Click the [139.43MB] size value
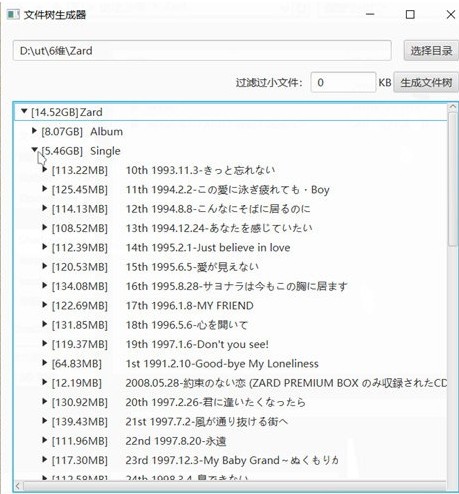Image resolution: width=459 pixels, height=494 pixels. tap(80, 421)
